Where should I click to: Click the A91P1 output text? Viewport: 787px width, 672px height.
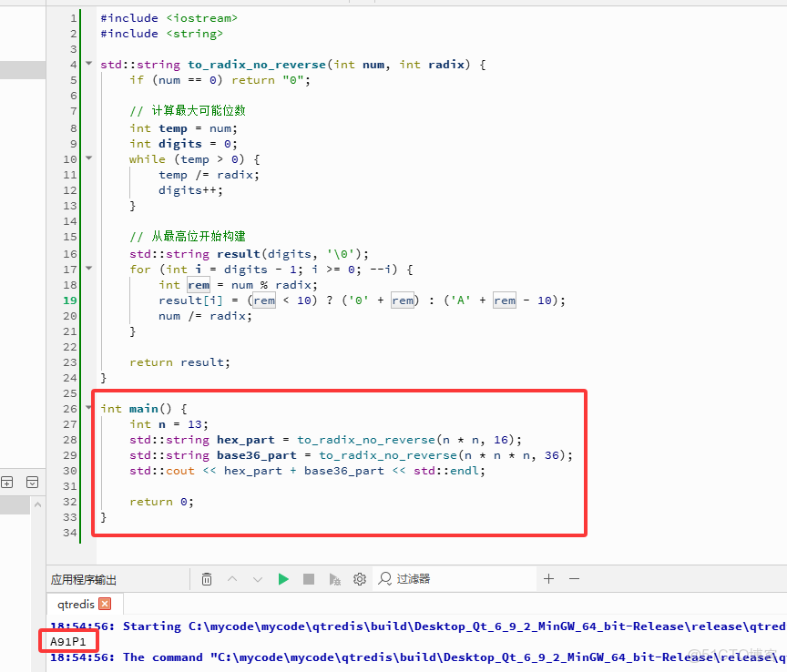pos(67,641)
